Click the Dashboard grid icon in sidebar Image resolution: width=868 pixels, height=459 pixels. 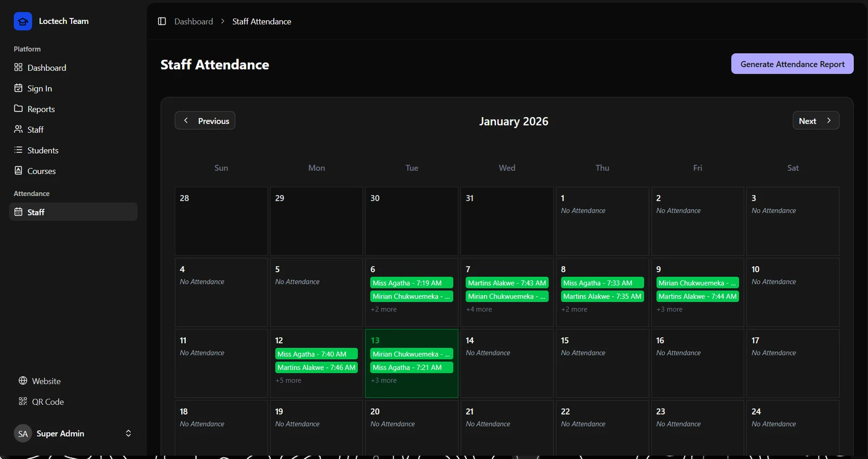tap(18, 67)
